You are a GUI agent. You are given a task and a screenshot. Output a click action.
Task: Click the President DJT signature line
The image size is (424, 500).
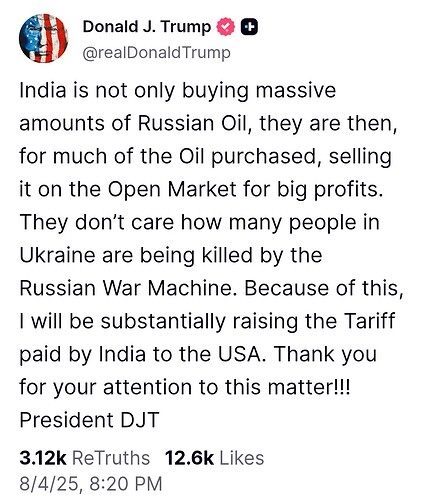tap(89, 420)
